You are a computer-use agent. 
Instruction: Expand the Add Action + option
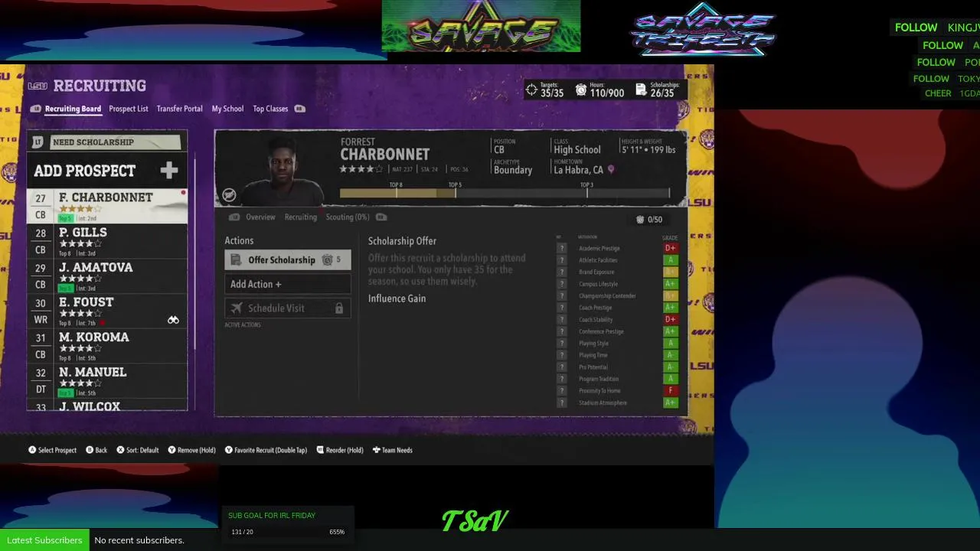coord(288,284)
